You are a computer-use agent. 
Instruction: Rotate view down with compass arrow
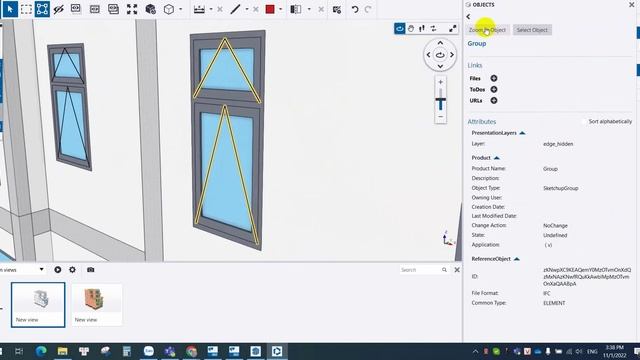click(440, 66)
